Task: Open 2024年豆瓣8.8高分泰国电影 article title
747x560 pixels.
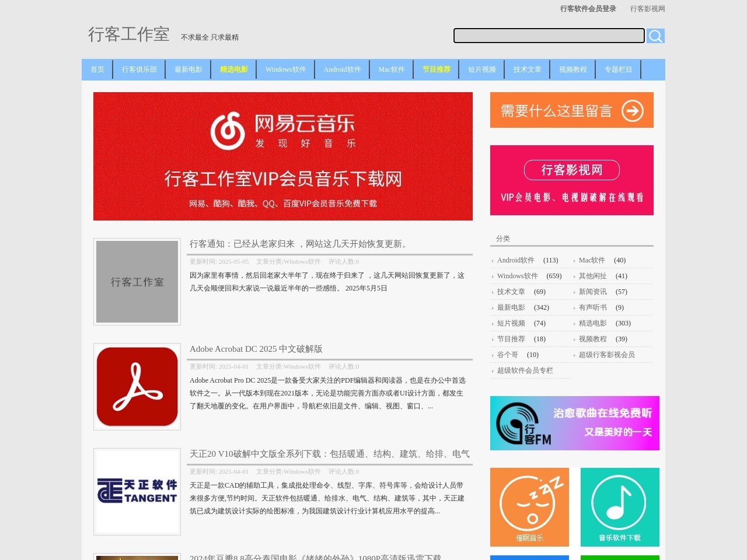Action: 315,557
